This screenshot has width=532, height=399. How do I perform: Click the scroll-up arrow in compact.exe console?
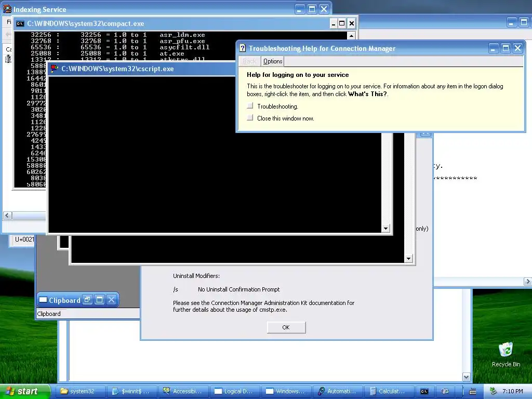pyautogui.click(x=352, y=35)
